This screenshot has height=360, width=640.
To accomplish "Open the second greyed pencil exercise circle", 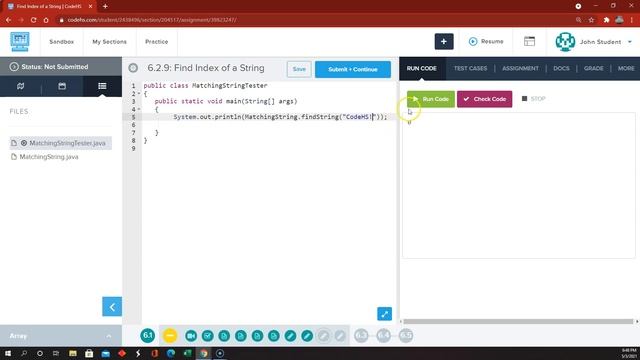I will (x=340, y=336).
